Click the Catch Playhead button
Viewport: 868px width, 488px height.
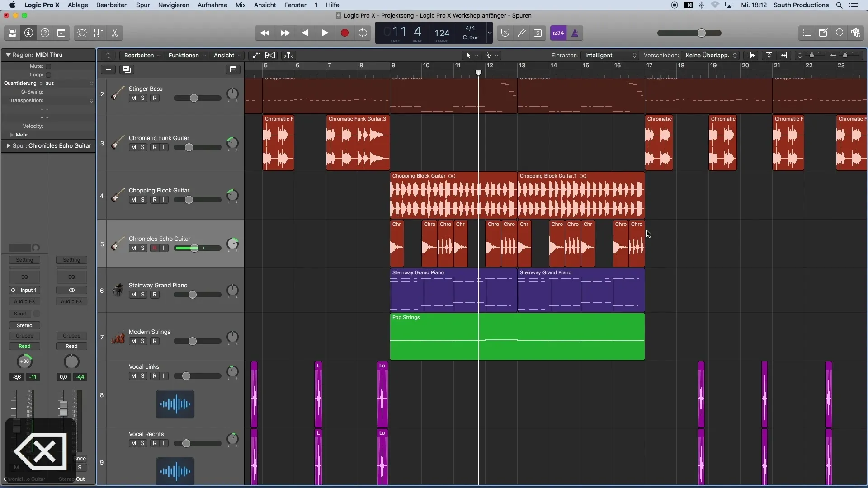[x=288, y=55]
